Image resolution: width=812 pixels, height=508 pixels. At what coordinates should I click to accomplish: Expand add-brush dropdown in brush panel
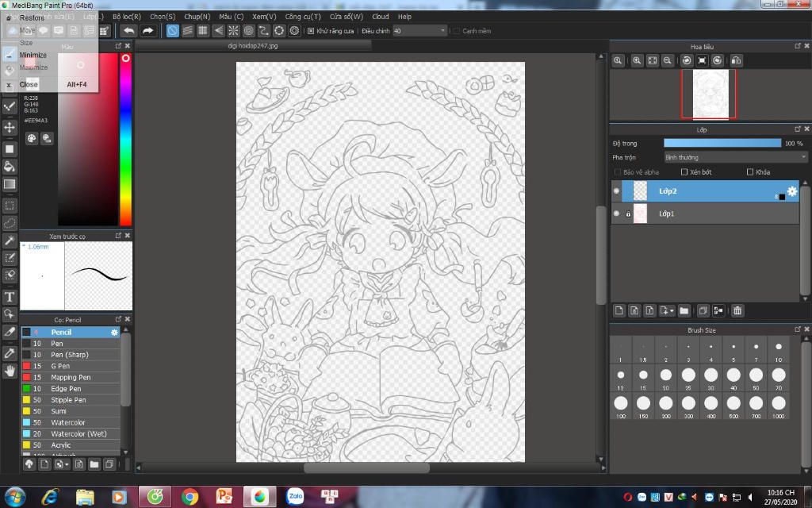(x=67, y=464)
